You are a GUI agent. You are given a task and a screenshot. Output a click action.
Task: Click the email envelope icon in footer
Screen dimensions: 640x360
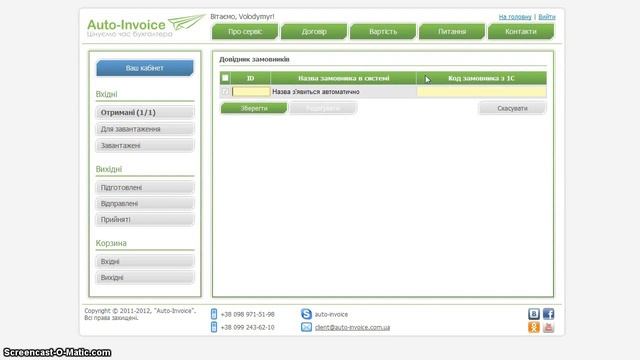tap(306, 327)
